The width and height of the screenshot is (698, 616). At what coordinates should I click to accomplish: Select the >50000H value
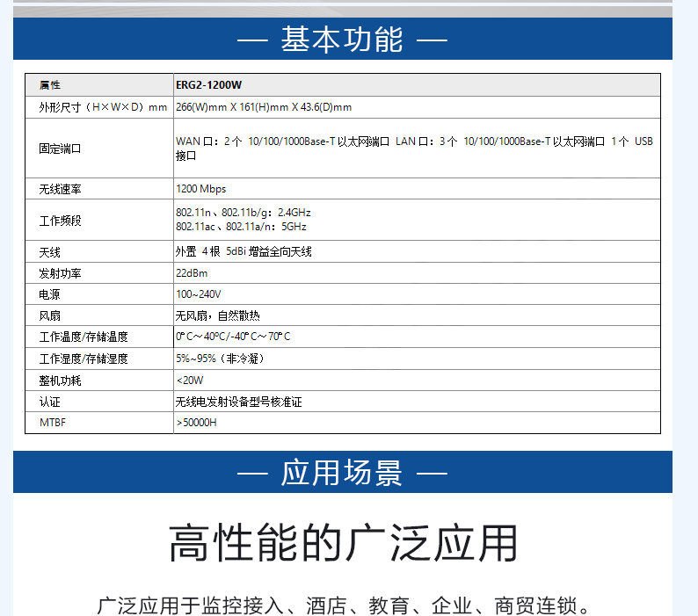click(196, 423)
